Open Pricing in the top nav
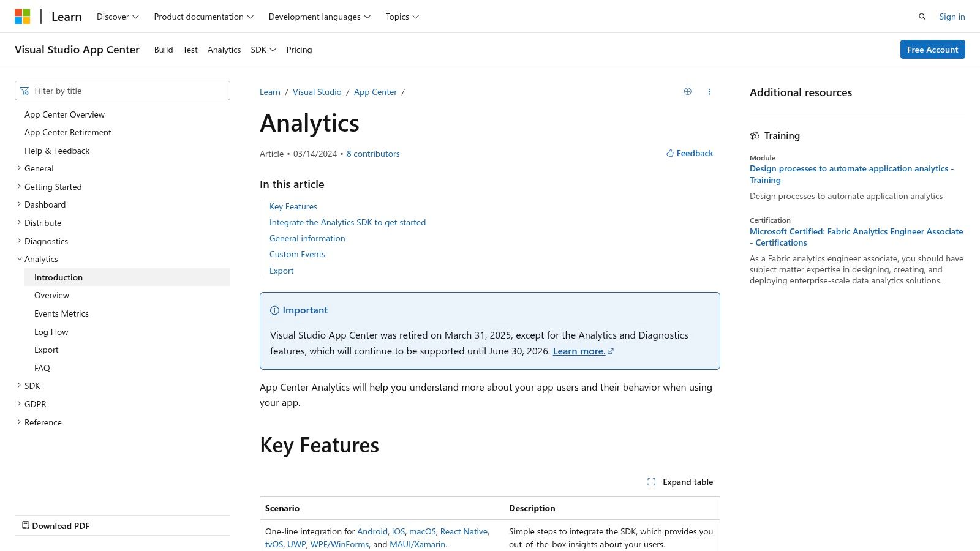Screen dimensions: 980x551 click(x=299, y=50)
